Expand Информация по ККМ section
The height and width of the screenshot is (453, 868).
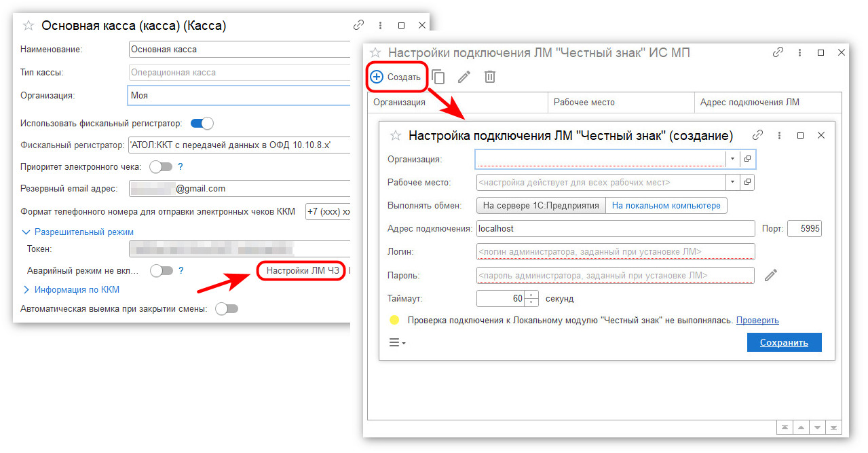72,289
